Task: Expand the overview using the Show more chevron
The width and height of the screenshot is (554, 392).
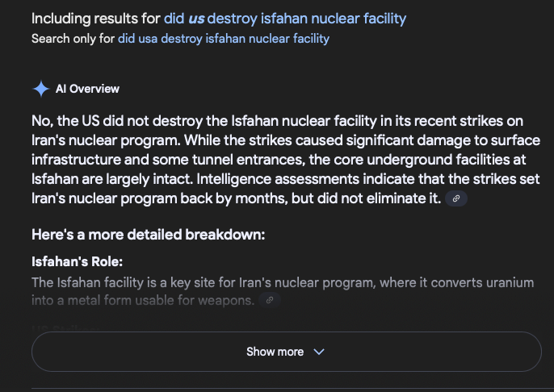Action: point(319,352)
